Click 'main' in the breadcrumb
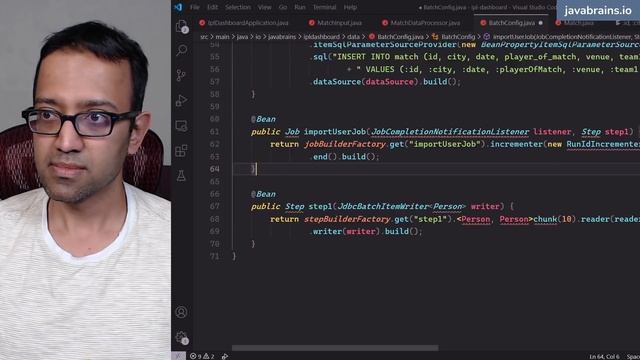Image resolution: width=640 pixels, height=360 pixels. [222, 37]
